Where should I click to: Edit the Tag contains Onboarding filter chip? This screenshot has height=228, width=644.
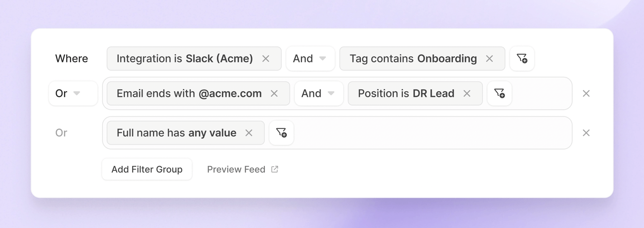pyautogui.click(x=413, y=59)
